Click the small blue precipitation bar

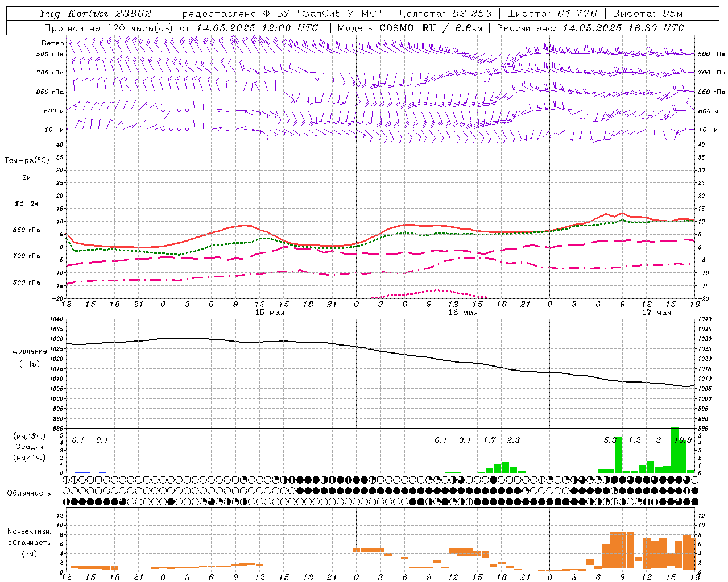82,472
